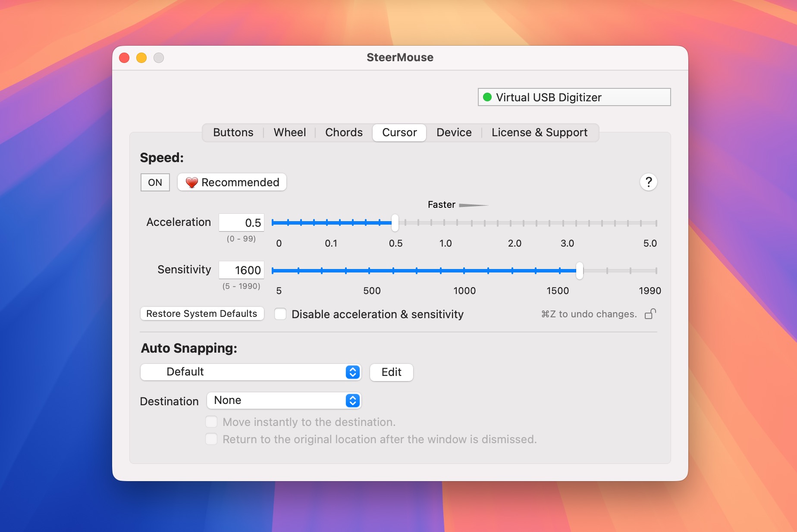Check Move instantly to the destination

[211, 422]
